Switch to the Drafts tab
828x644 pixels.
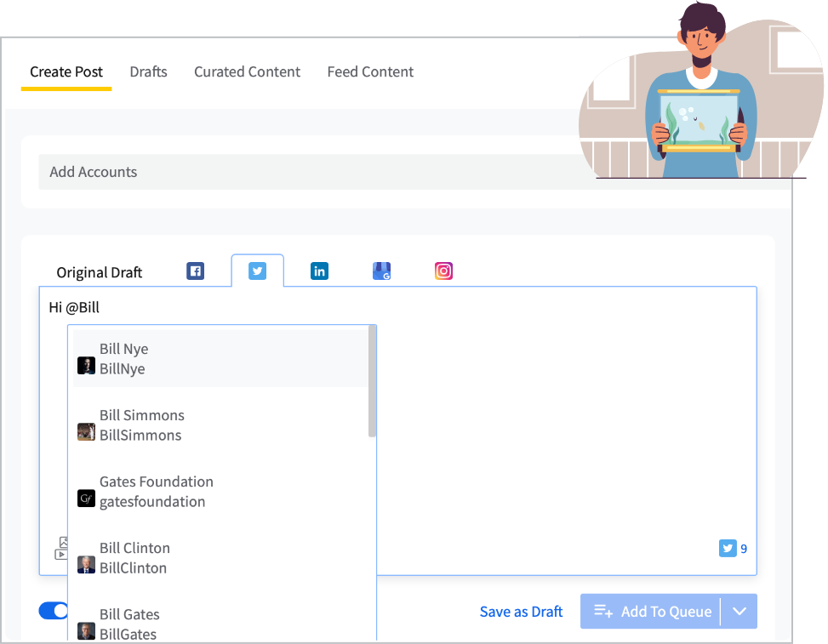148,71
